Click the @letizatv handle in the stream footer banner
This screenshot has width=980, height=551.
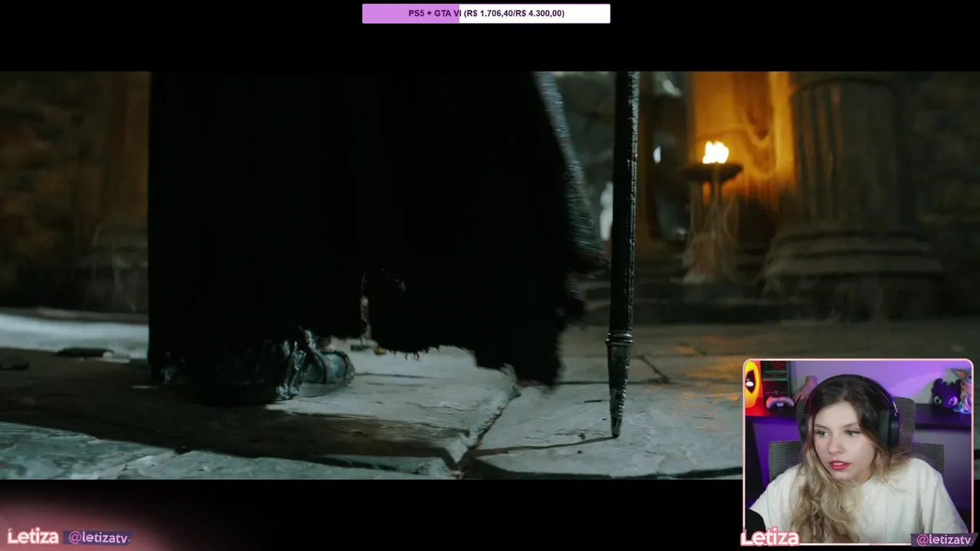(x=97, y=538)
